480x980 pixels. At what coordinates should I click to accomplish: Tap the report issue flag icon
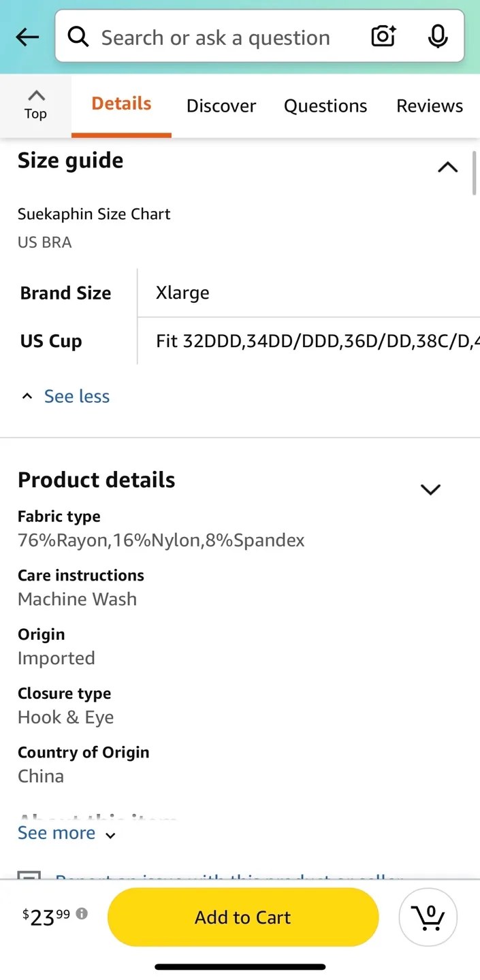click(x=29, y=876)
